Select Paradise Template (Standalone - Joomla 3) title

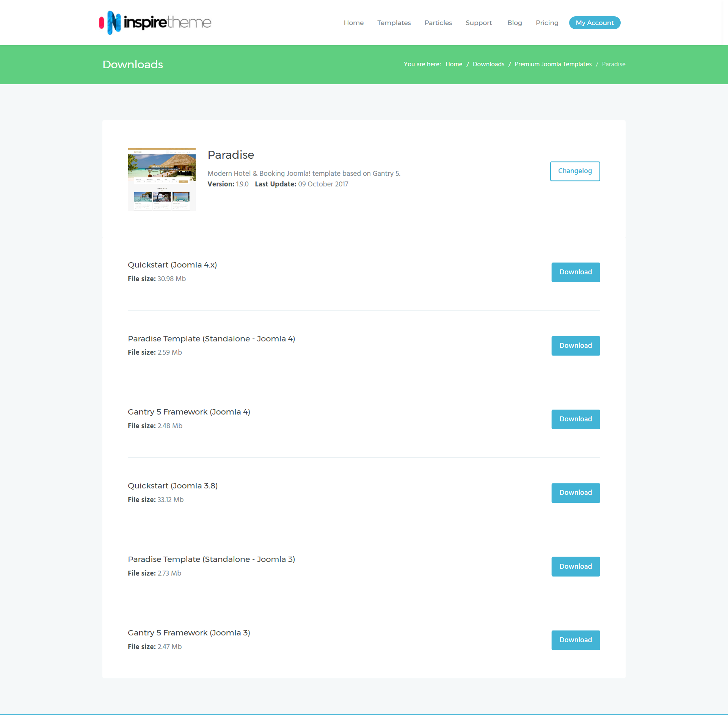pyautogui.click(x=211, y=559)
